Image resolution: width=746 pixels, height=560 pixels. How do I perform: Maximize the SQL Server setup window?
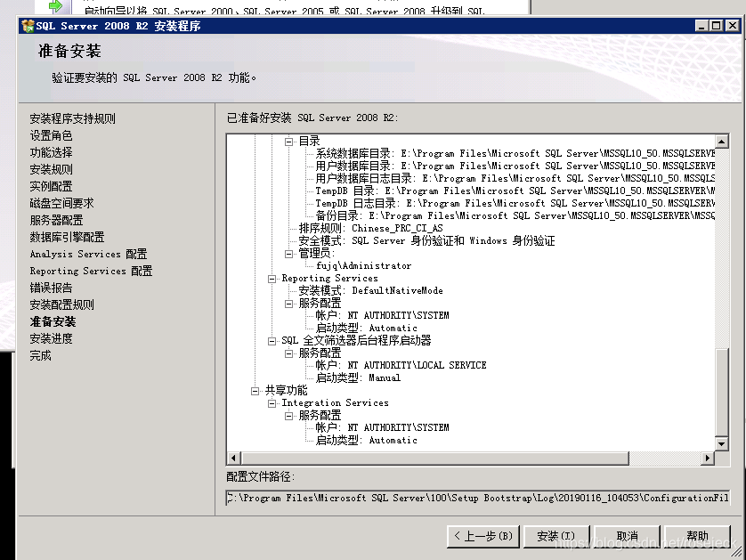[716, 26]
